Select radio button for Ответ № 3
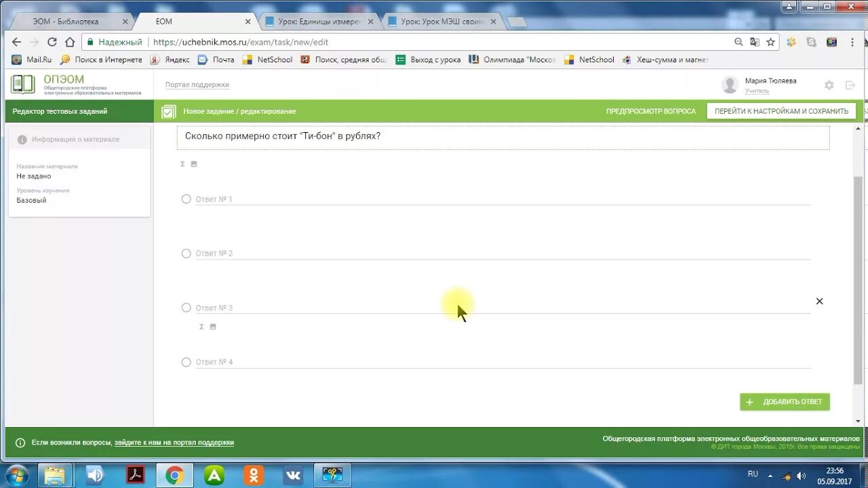868x488 pixels. coord(186,307)
